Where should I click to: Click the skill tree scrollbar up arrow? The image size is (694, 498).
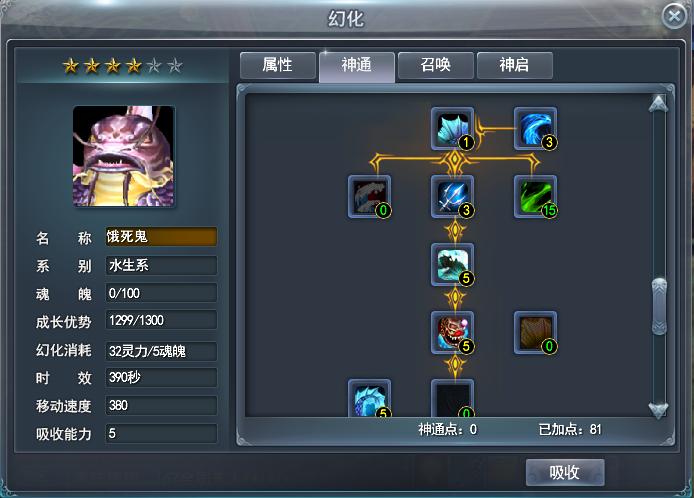click(x=659, y=104)
